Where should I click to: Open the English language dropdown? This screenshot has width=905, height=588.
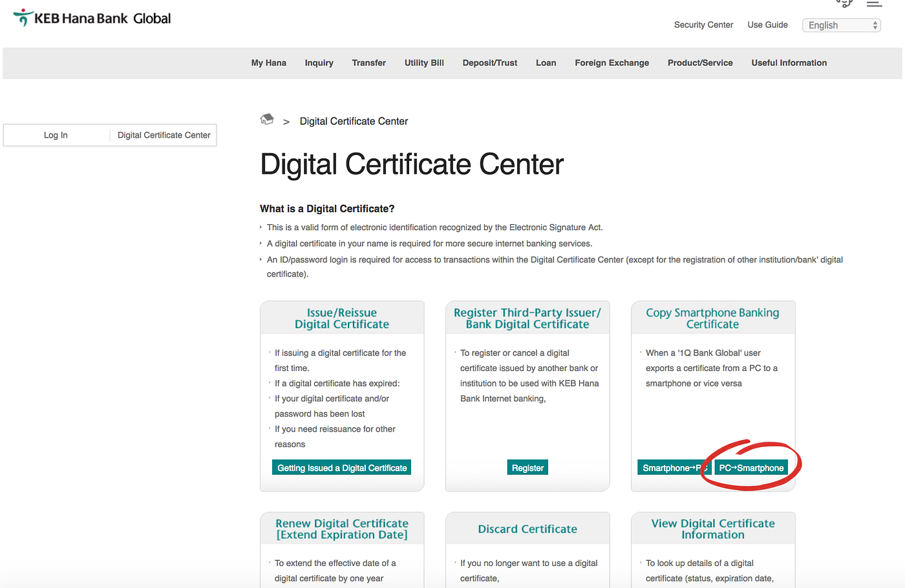pyautogui.click(x=841, y=25)
